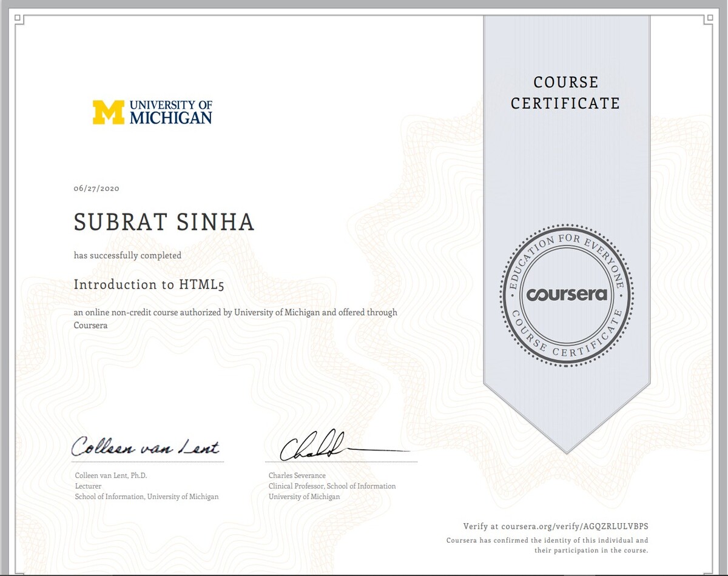Click the top-left corner ornament

coord(18,19)
